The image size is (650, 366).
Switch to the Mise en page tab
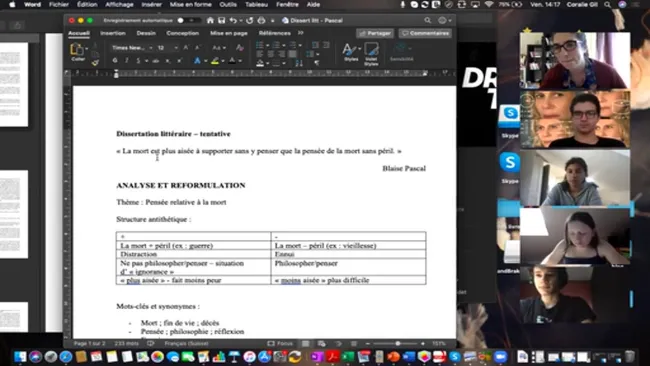pyautogui.click(x=229, y=33)
